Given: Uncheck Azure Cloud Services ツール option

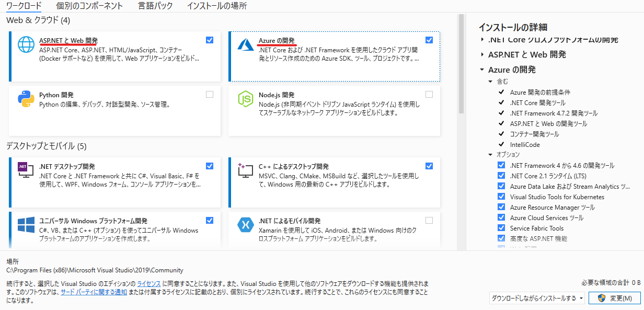Looking at the screenshot, I should (x=502, y=217).
